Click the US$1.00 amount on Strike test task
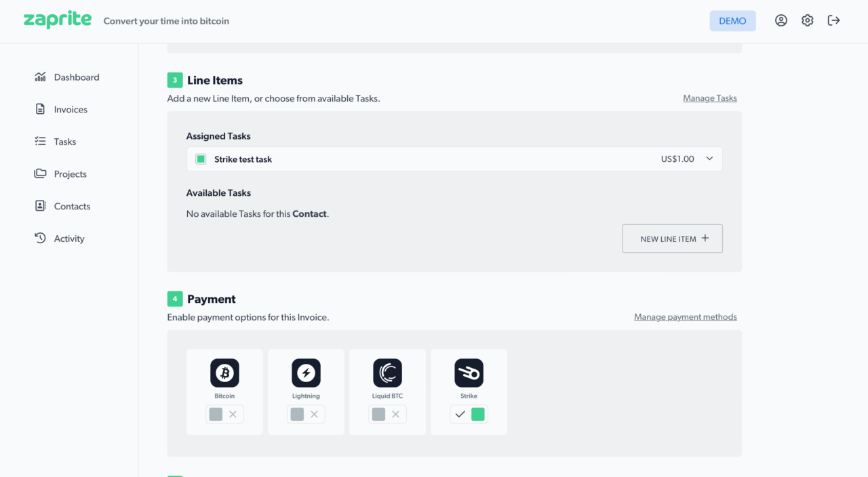The height and width of the screenshot is (477, 868). point(677,159)
